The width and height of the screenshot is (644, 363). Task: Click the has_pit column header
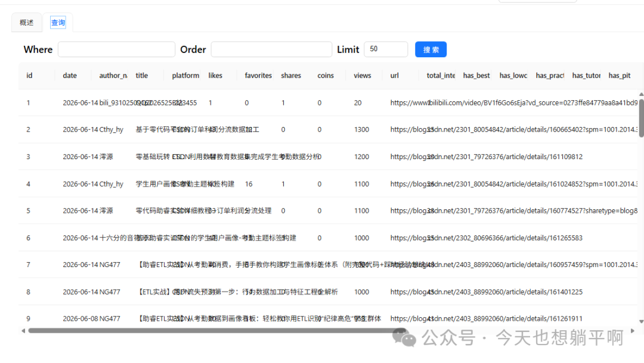coord(620,76)
